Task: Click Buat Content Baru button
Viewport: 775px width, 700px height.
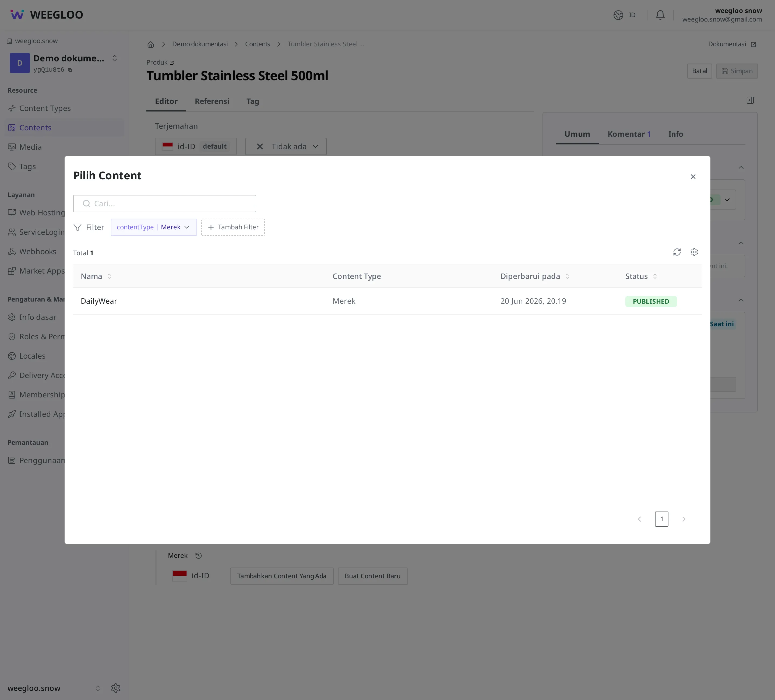Action: pyautogui.click(x=372, y=576)
